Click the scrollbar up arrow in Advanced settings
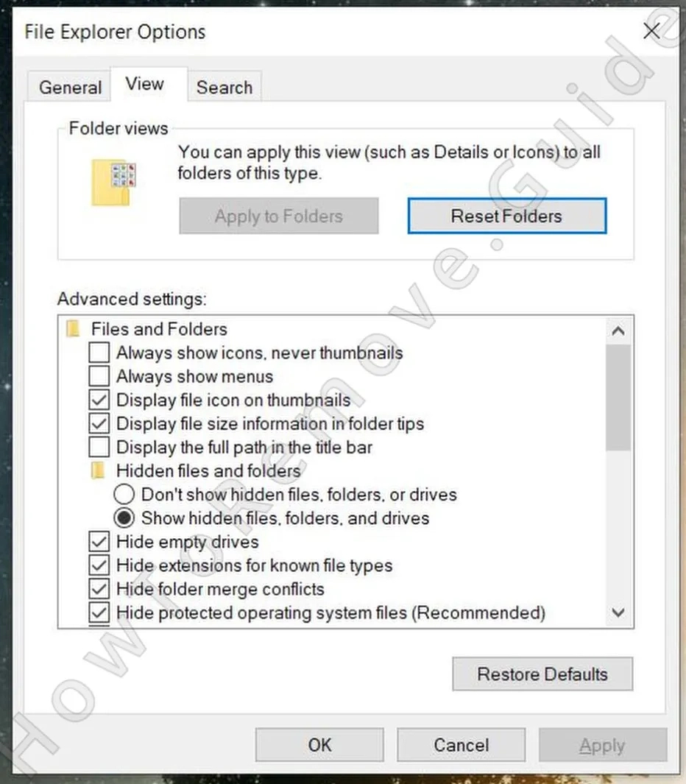 pos(618,331)
